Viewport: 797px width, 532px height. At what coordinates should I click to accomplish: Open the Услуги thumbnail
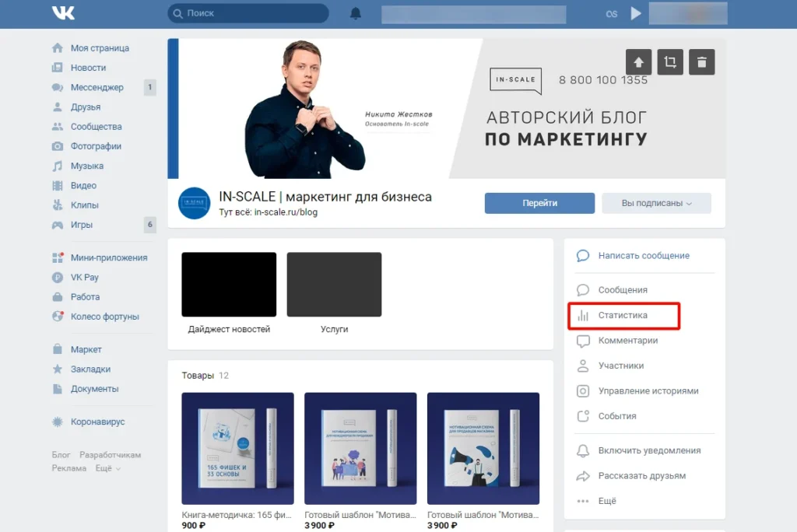tap(334, 285)
